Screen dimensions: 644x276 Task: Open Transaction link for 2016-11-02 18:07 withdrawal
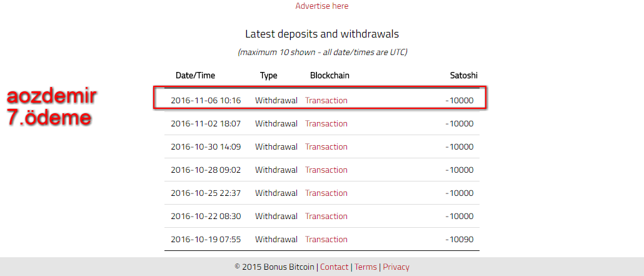click(326, 123)
